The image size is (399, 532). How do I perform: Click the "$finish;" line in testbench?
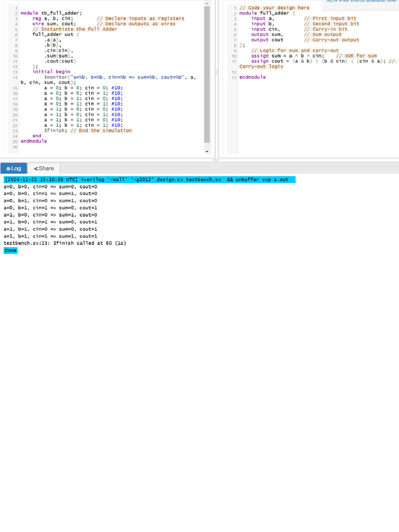[56, 131]
